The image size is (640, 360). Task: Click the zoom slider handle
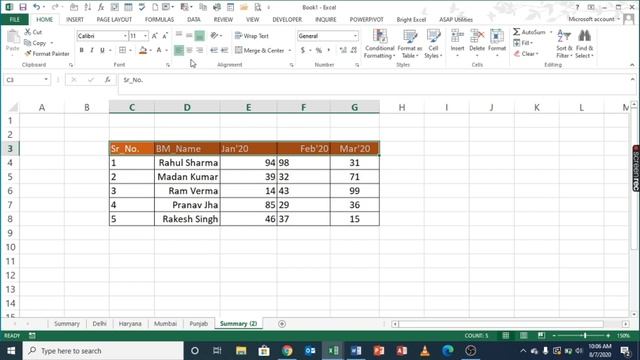[585, 336]
